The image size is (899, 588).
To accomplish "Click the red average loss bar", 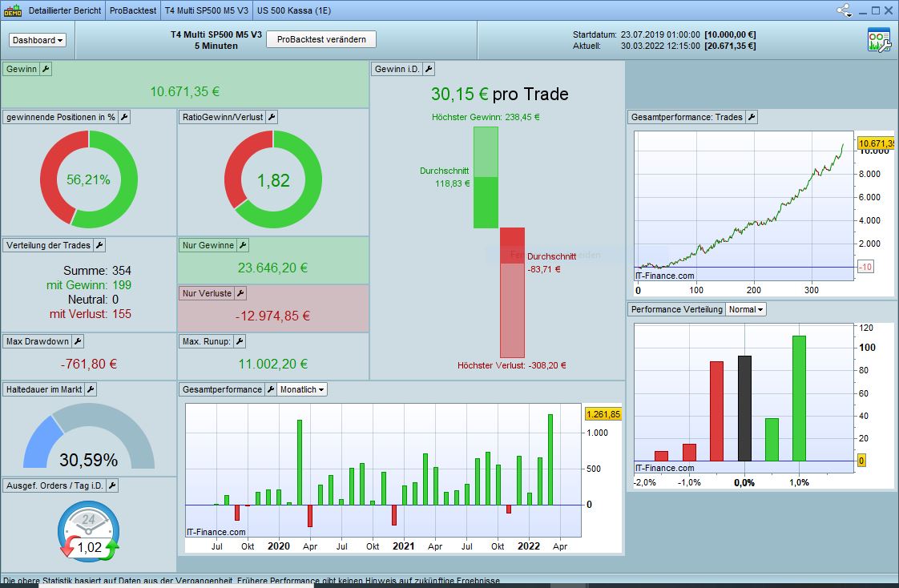I will [x=512, y=246].
